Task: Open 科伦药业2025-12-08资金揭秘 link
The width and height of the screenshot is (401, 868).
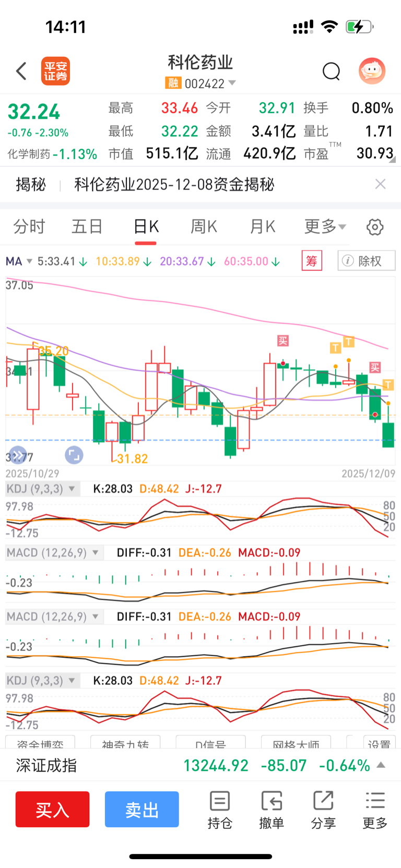Action: coord(174,184)
